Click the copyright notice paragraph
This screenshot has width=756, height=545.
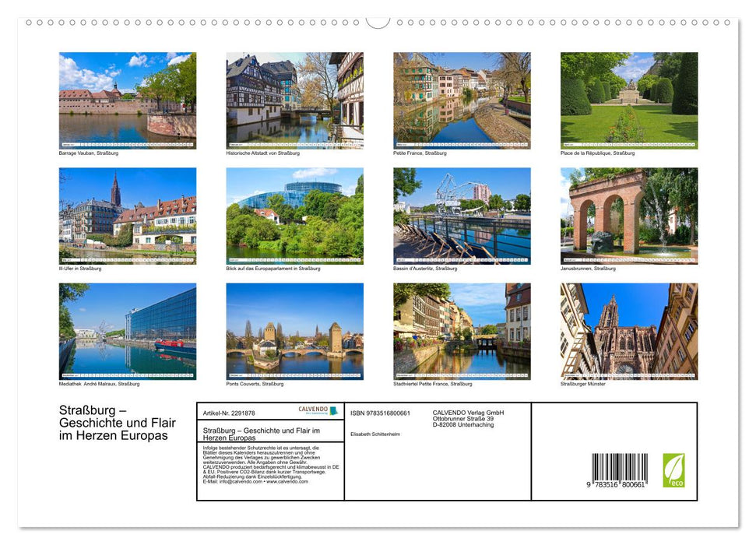[x=271, y=465]
